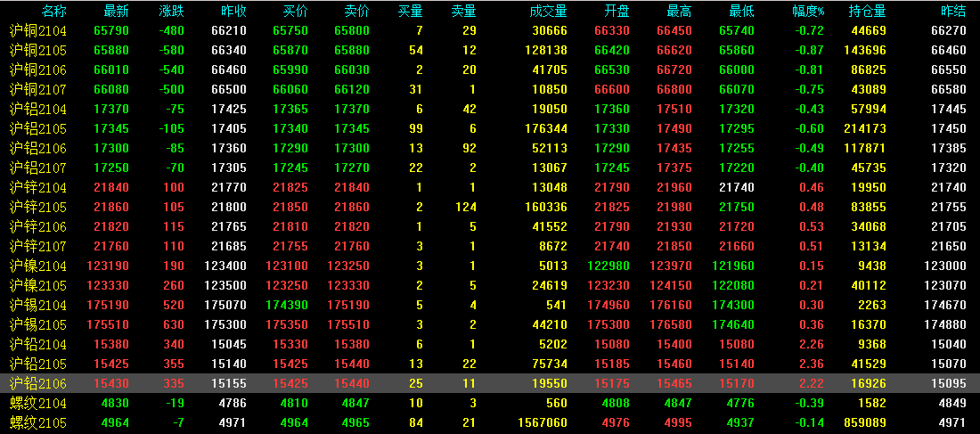Click the 卖价 column header

[357, 12]
